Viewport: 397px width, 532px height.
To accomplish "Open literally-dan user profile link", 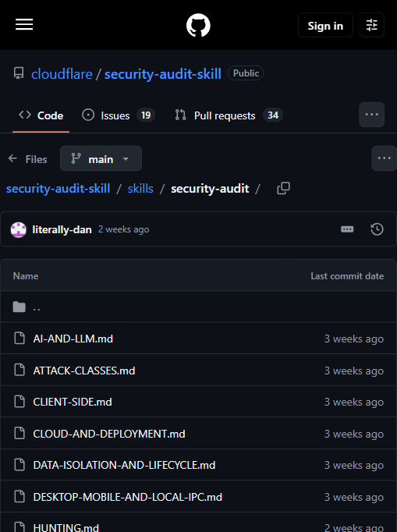I will point(62,229).
